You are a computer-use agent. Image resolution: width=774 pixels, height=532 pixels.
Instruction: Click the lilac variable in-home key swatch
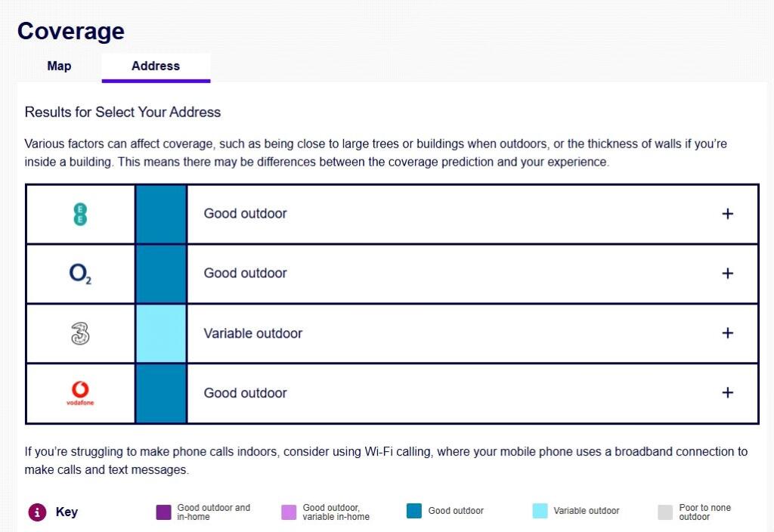point(289,512)
